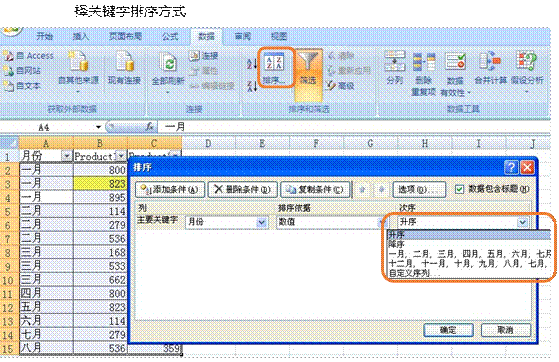Click the sort dialog help question-mark icon
The image size is (559, 362).
pyautogui.click(x=511, y=167)
